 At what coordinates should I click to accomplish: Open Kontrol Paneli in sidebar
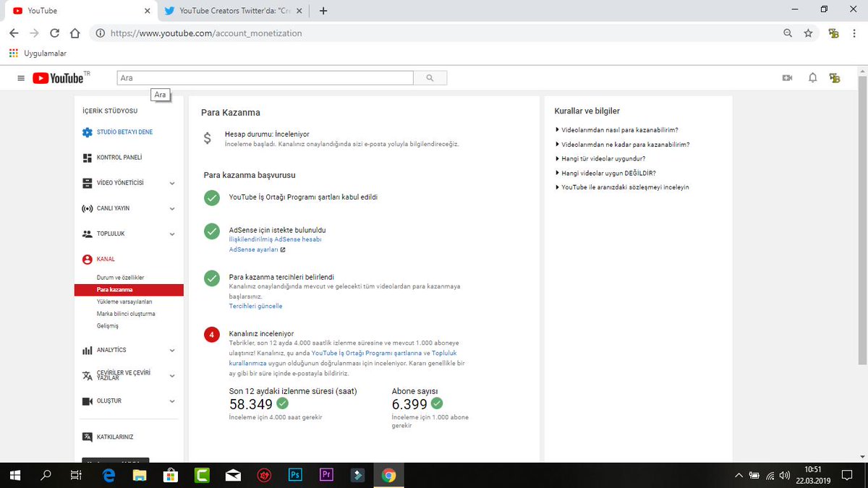coord(119,158)
